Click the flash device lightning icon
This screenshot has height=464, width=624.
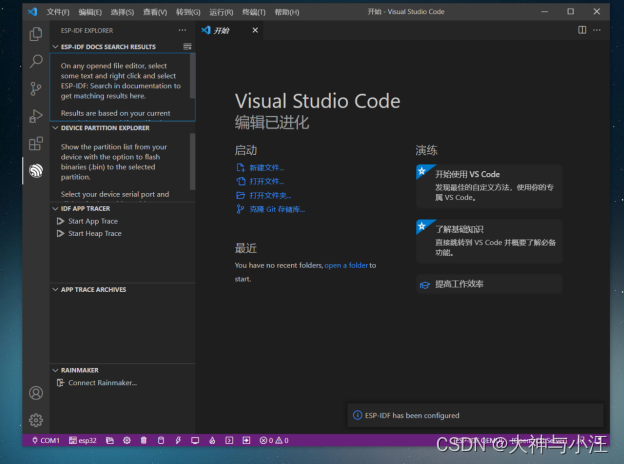pos(178,440)
